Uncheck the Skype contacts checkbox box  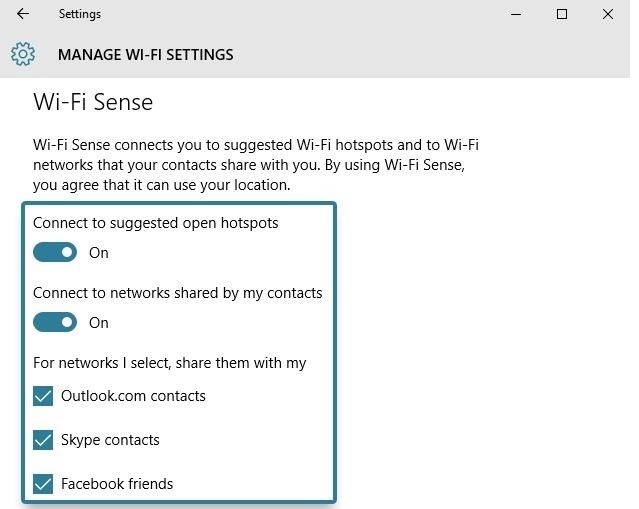point(43,440)
